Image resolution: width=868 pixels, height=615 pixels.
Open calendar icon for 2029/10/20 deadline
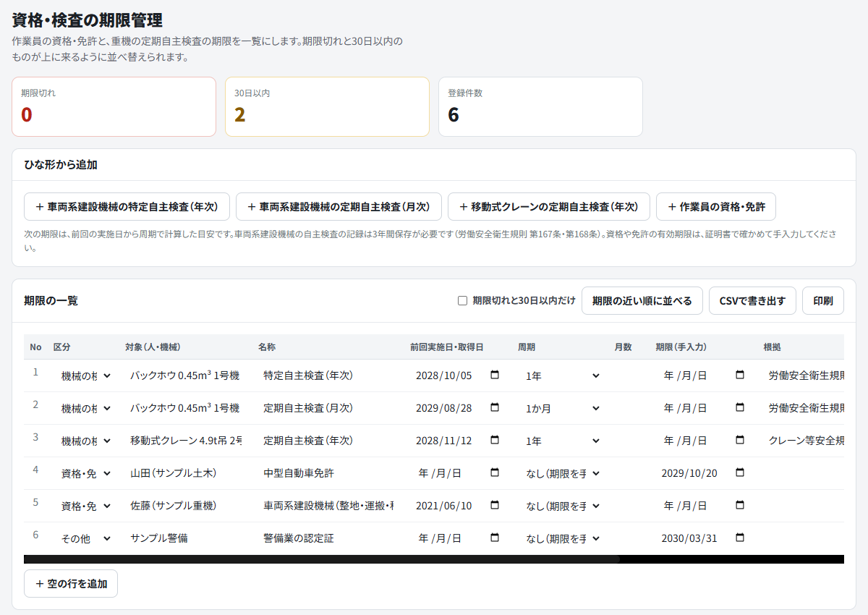click(x=740, y=473)
